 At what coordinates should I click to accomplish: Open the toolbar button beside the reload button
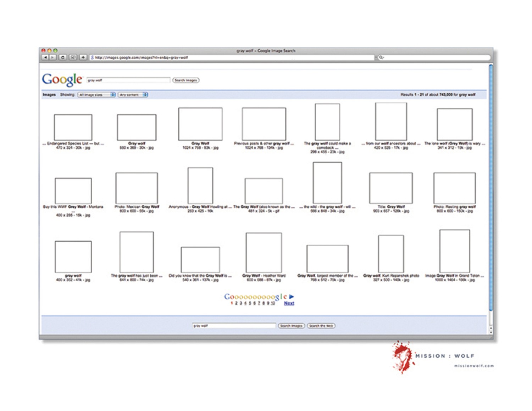click(x=73, y=57)
